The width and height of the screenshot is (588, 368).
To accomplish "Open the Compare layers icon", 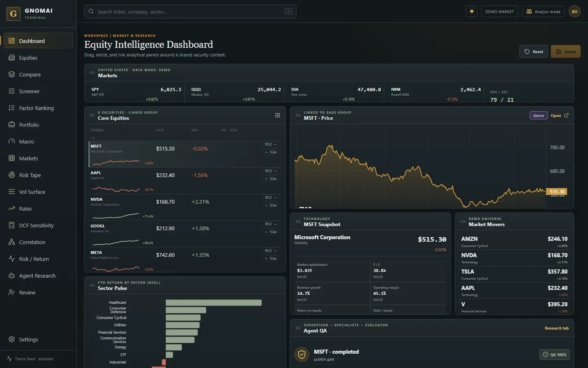I will click(11, 74).
